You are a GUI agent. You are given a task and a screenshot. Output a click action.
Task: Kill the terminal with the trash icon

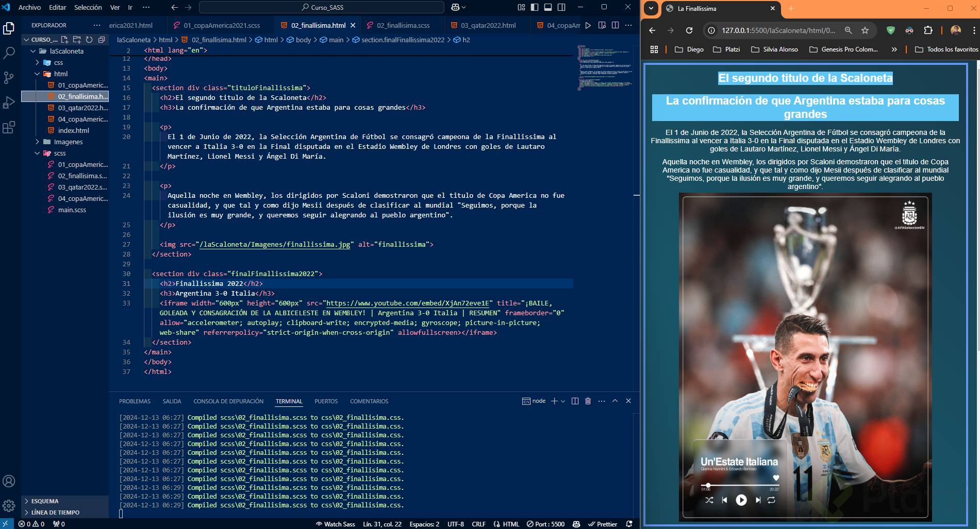point(588,401)
